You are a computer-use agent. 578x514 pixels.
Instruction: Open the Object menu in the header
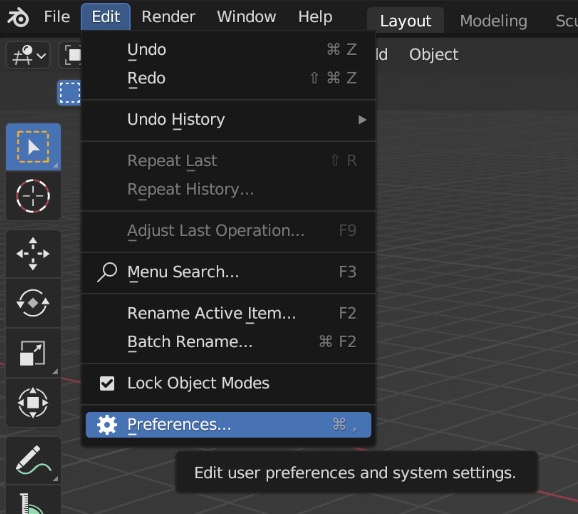click(434, 55)
